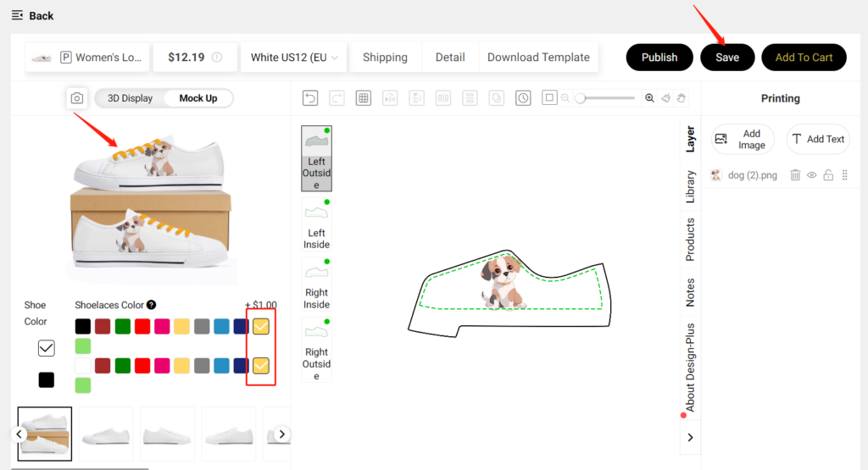Open the Notes side tab
868x470 pixels.
[x=690, y=292]
